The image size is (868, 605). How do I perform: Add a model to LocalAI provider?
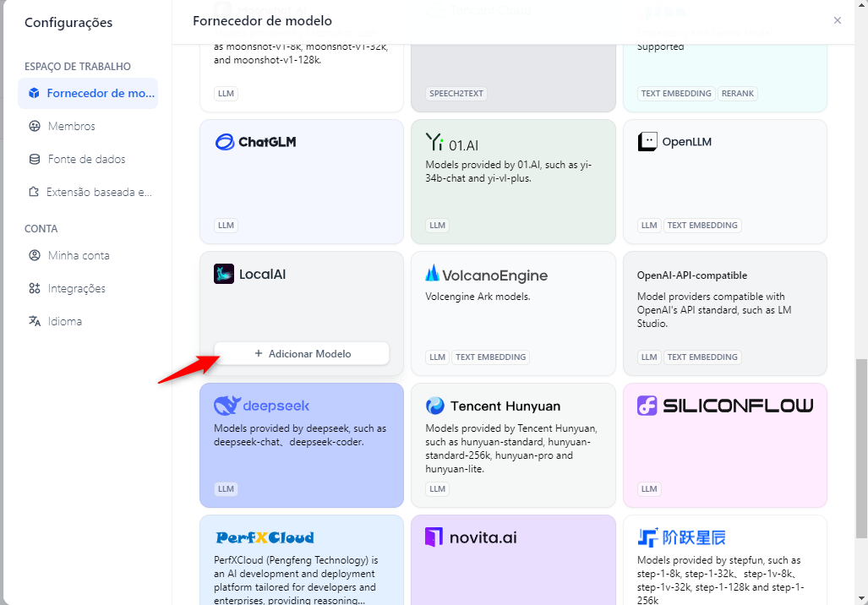302,354
